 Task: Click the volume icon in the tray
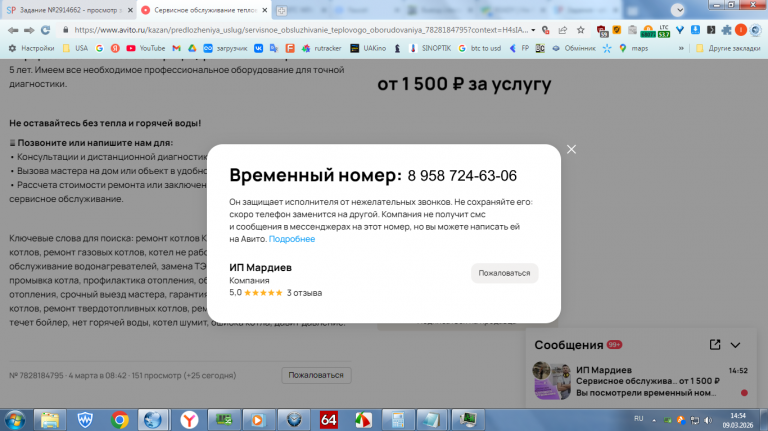click(708, 420)
